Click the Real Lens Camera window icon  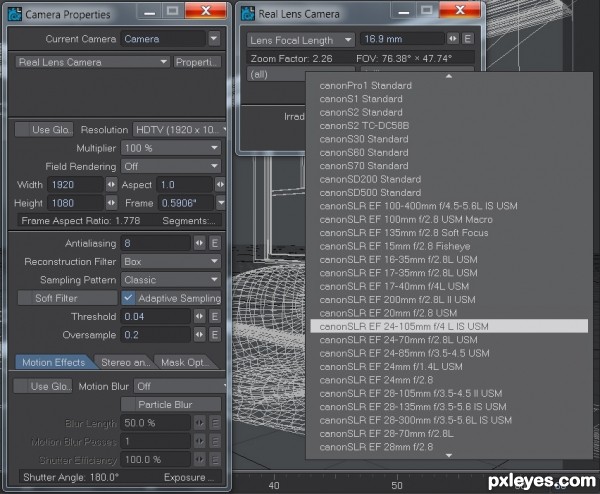tap(248, 14)
